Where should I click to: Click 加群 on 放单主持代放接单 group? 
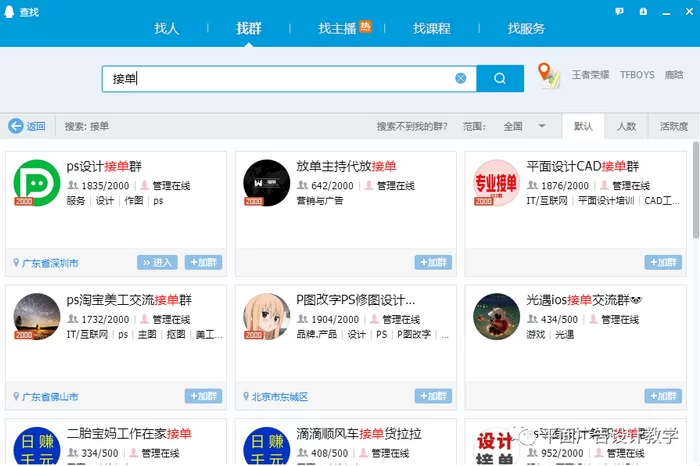click(x=434, y=263)
